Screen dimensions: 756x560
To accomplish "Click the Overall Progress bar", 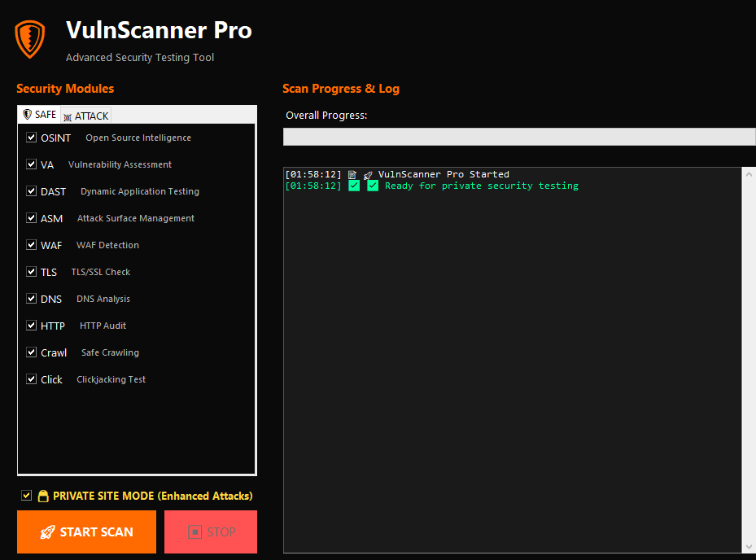I will (x=519, y=137).
